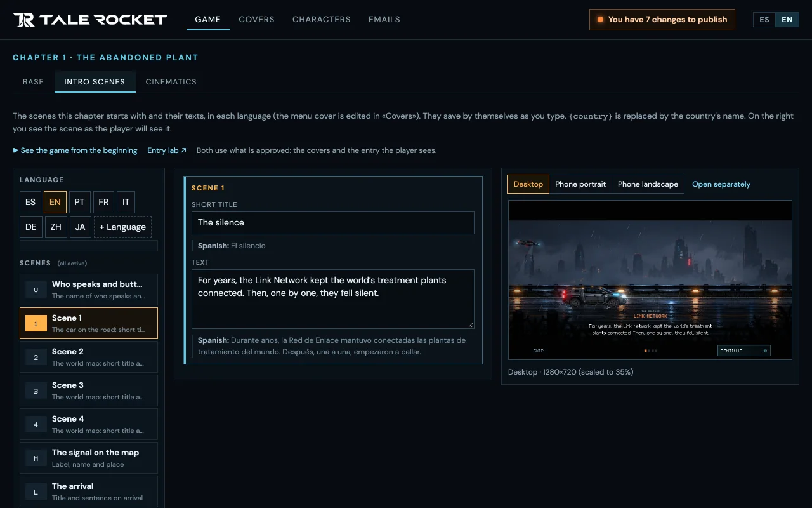Select the Intro Scenes tab
Image resolution: width=812 pixels, height=508 pixels.
[x=95, y=82]
